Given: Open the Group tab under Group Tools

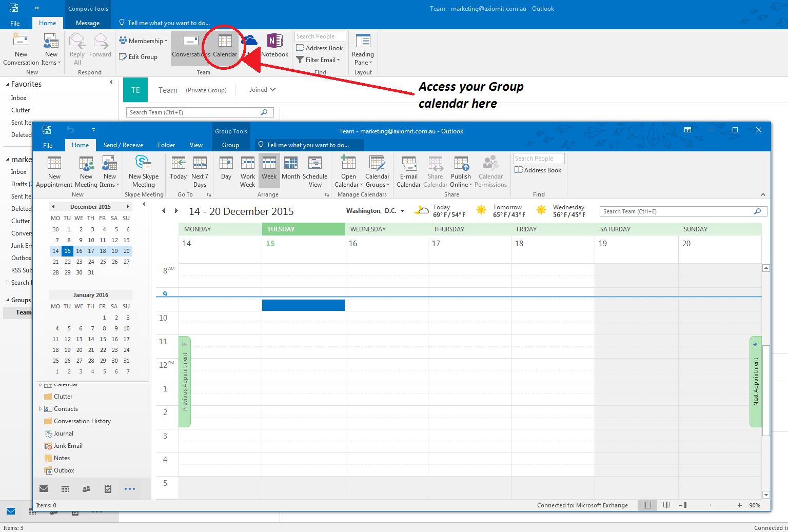Looking at the screenshot, I should tap(230, 145).
